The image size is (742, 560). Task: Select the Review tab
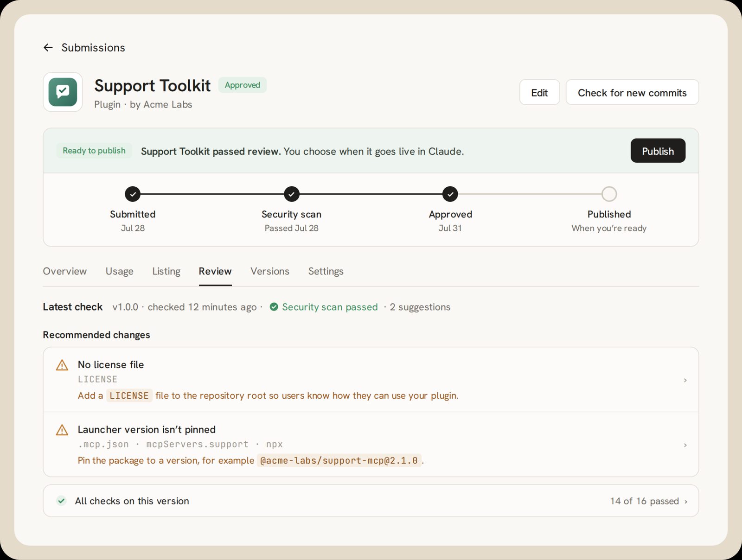(x=215, y=271)
